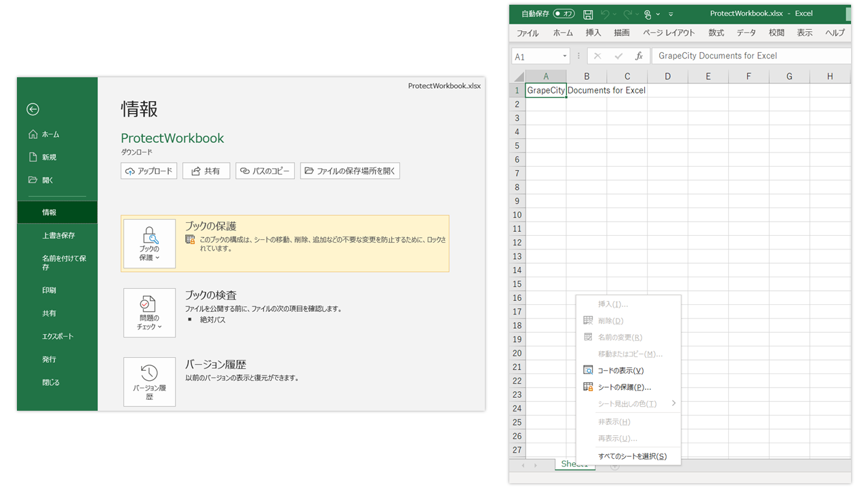This screenshot has width=868, height=488.
Task: Click the シートの保護 lock icon in context menu
Action: (x=588, y=387)
